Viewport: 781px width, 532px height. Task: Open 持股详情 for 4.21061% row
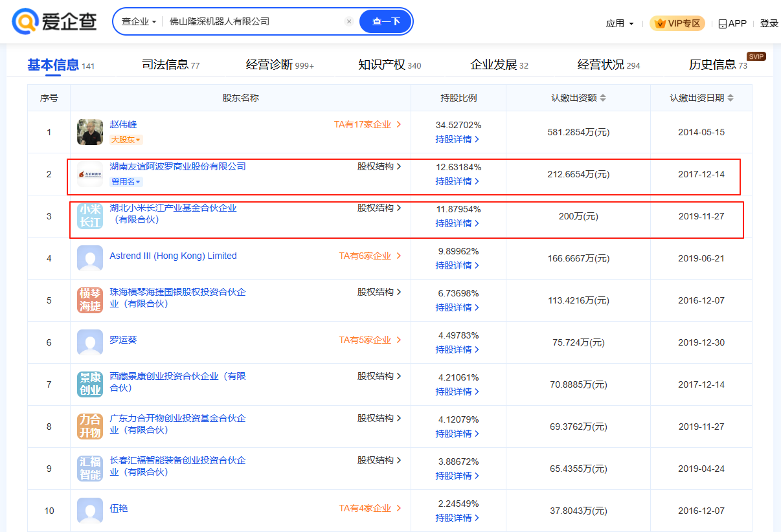click(x=458, y=392)
